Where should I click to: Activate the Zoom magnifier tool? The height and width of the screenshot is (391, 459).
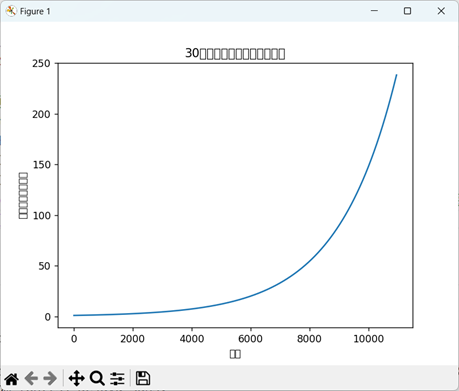click(x=97, y=378)
